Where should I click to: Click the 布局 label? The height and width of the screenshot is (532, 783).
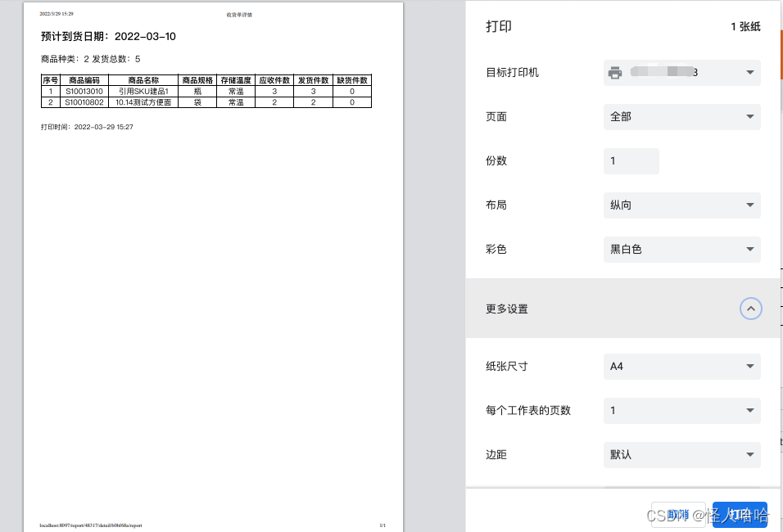[496, 205]
